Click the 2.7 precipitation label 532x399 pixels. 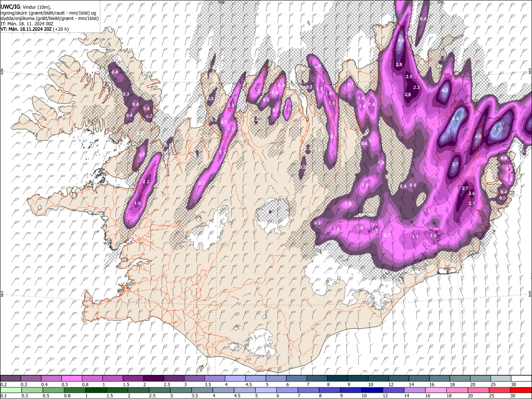coord(465,188)
